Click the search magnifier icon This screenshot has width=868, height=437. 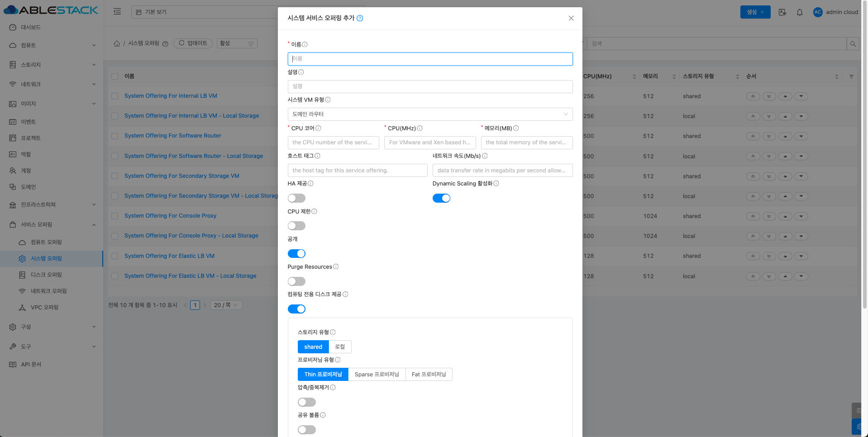(853, 44)
